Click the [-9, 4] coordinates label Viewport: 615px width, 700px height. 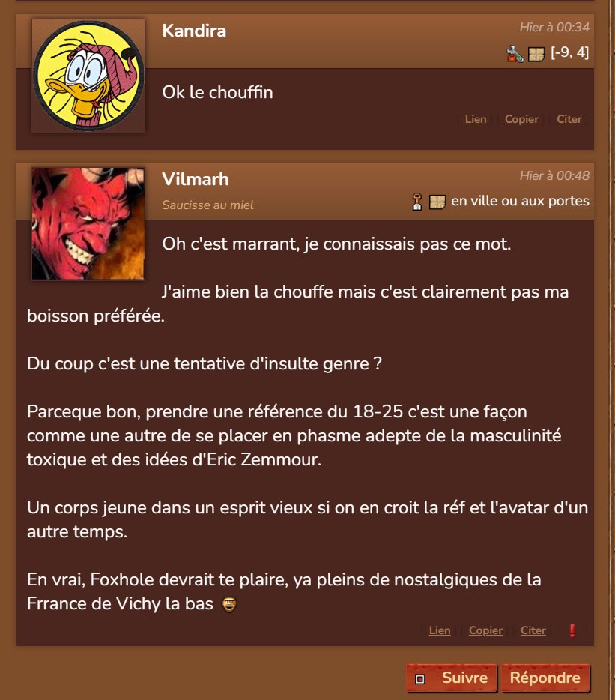pos(569,52)
